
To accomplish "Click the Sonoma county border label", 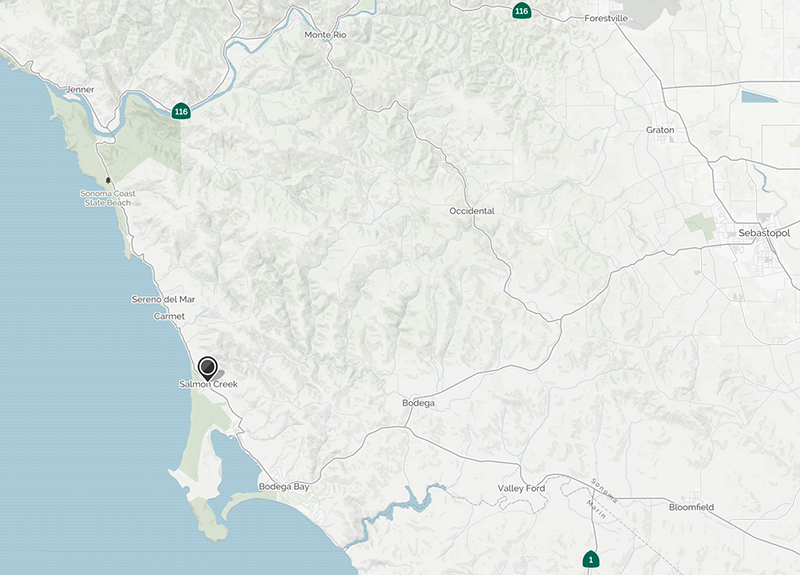I will coord(604,490).
